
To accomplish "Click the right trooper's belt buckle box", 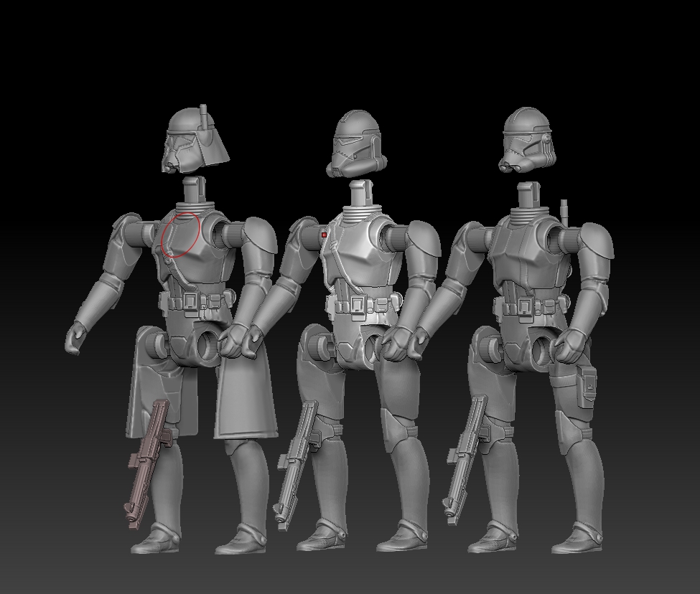I will pyautogui.click(x=526, y=306).
